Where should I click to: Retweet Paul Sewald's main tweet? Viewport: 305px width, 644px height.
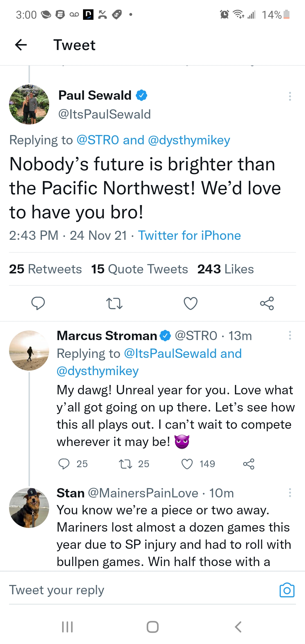coord(114,303)
